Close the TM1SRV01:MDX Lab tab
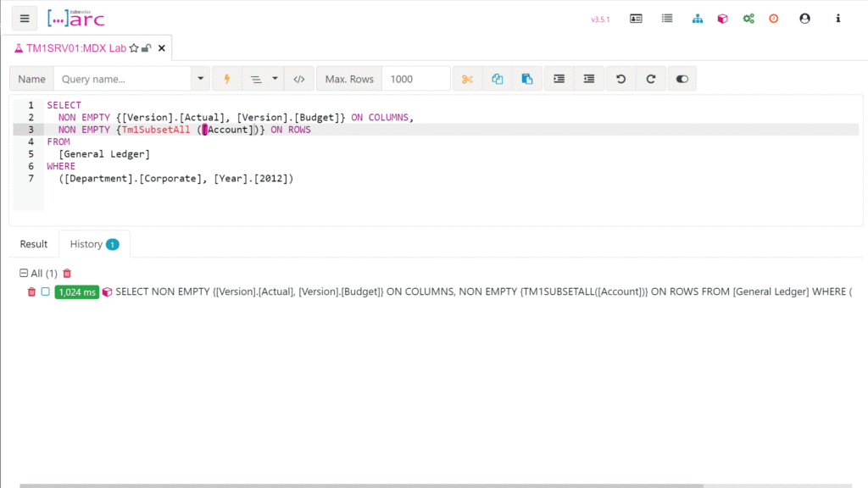Image resolution: width=868 pixels, height=488 pixels. point(162,48)
